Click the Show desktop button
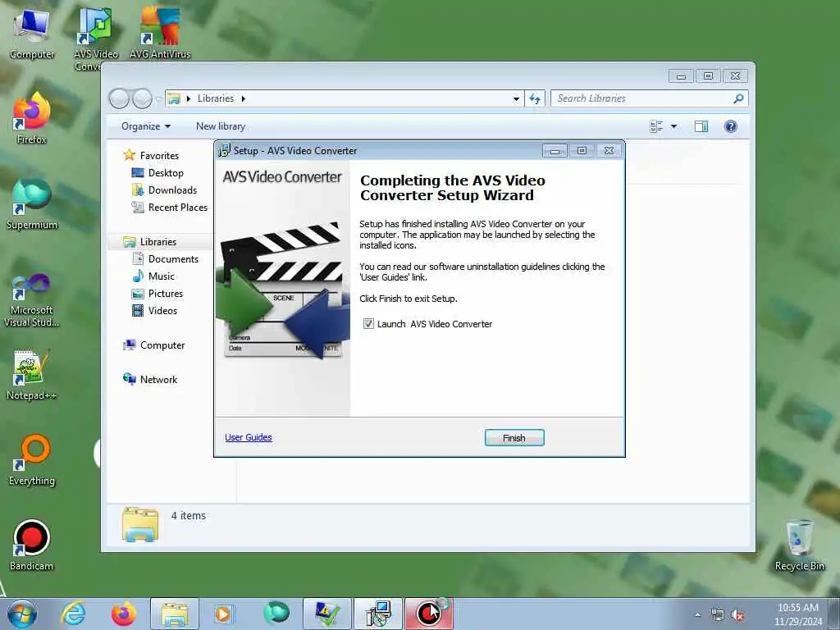This screenshot has width=840, height=630. tap(836, 614)
